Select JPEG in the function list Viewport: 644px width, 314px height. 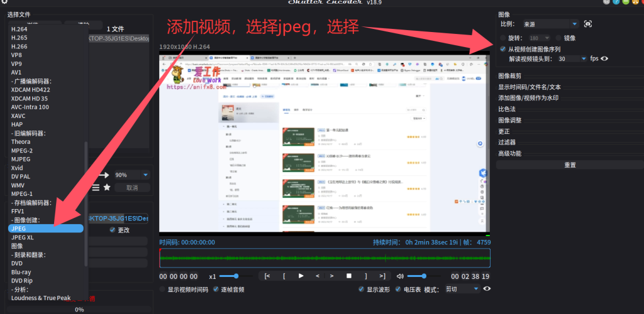(x=46, y=229)
